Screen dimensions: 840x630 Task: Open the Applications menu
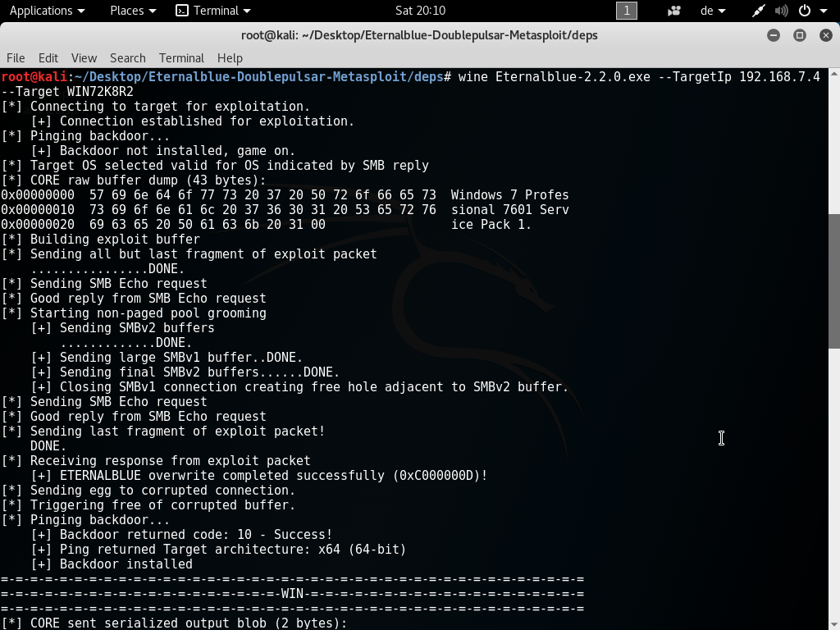[47, 11]
